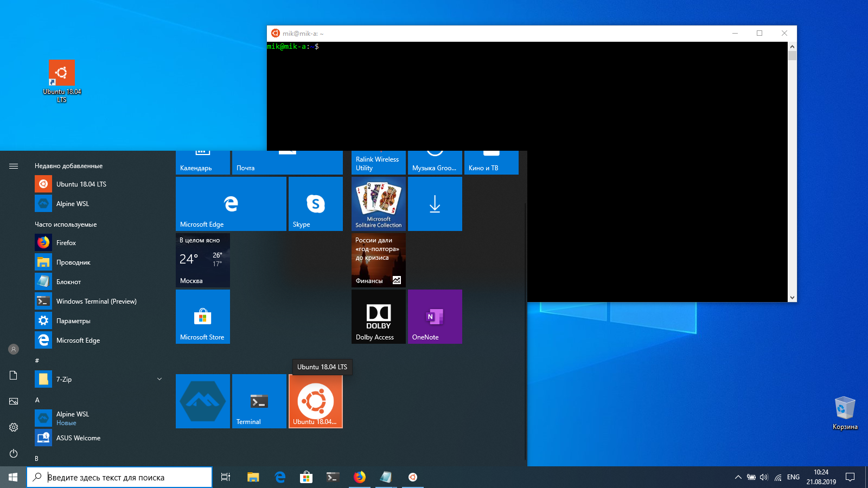
Task: Open the volume control in system tray
Action: pyautogui.click(x=764, y=477)
